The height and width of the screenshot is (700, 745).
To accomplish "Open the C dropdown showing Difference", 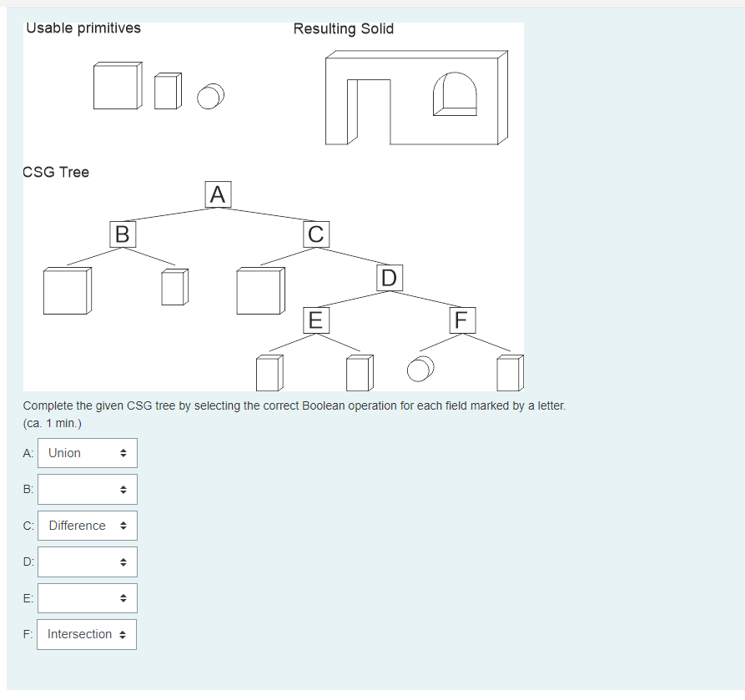I will (x=87, y=526).
